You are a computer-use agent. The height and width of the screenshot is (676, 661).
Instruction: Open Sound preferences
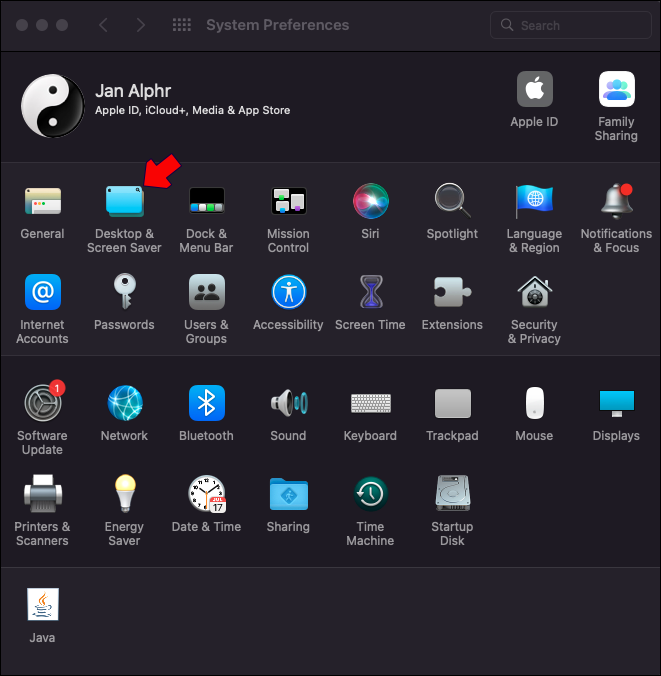coord(288,403)
